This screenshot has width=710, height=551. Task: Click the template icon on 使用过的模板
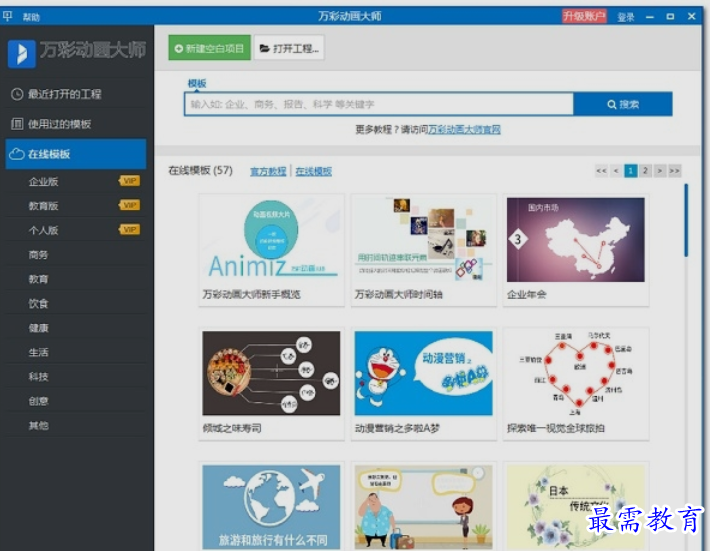click(x=17, y=124)
